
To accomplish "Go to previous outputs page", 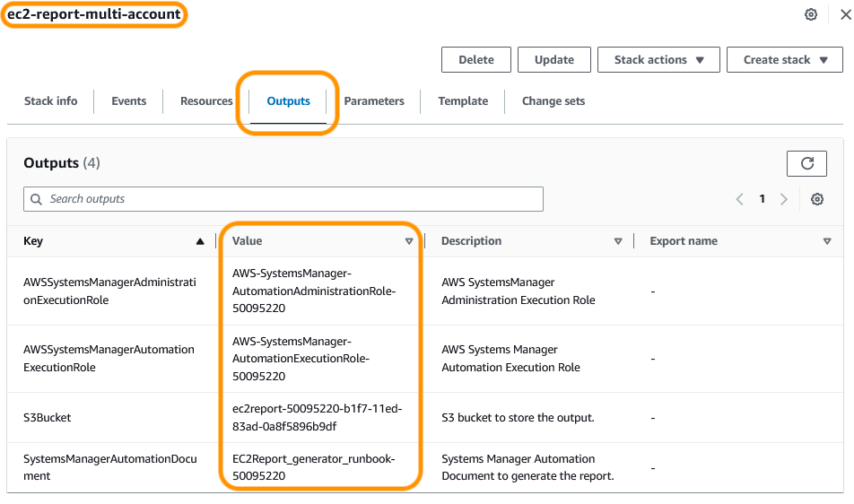I will [x=739, y=199].
